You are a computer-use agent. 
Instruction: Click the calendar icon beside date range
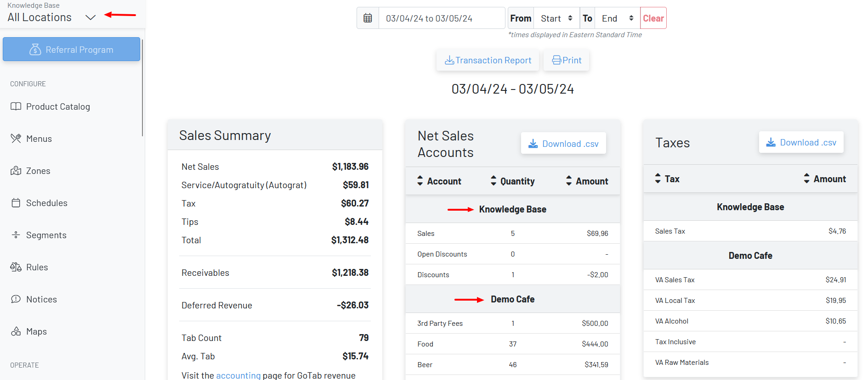pyautogui.click(x=368, y=18)
